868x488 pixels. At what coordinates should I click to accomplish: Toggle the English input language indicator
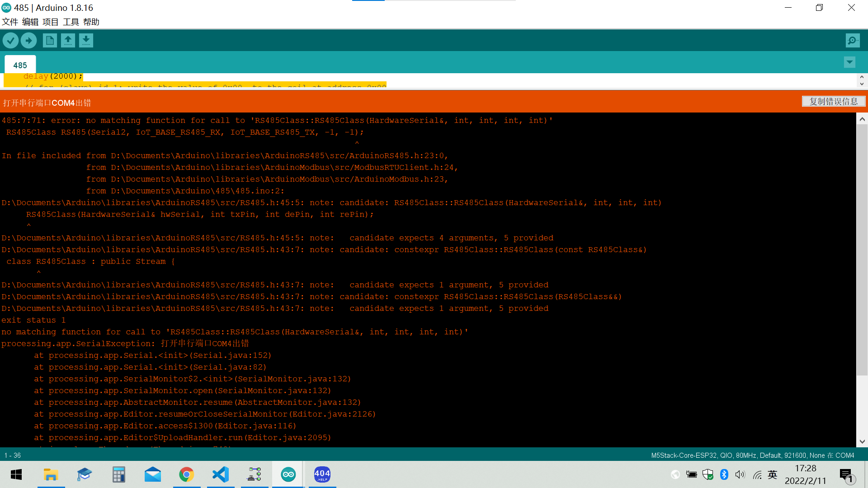(x=773, y=474)
